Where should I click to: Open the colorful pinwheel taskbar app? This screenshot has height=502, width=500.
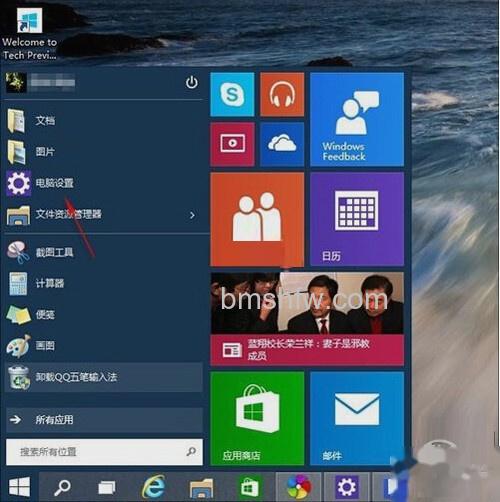(299, 487)
